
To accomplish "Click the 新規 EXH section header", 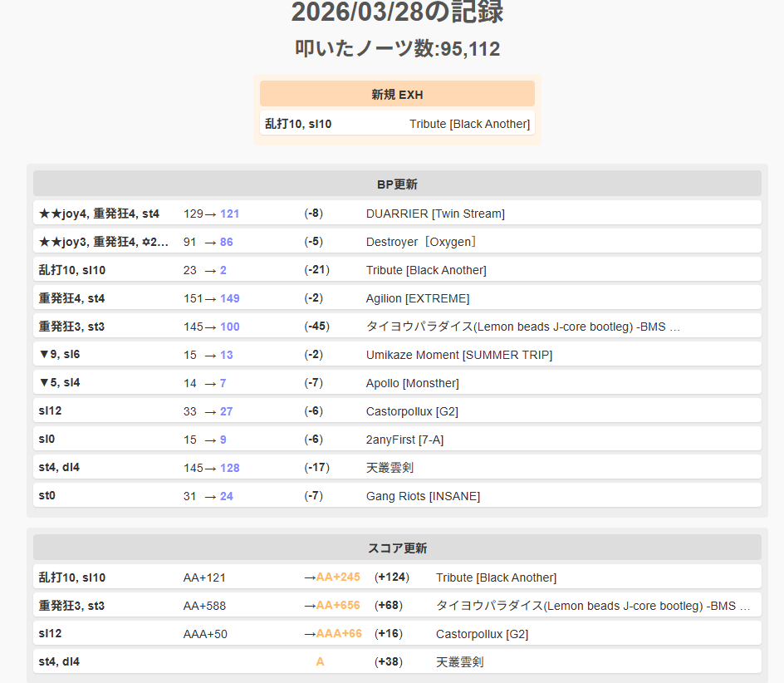I will [397, 94].
